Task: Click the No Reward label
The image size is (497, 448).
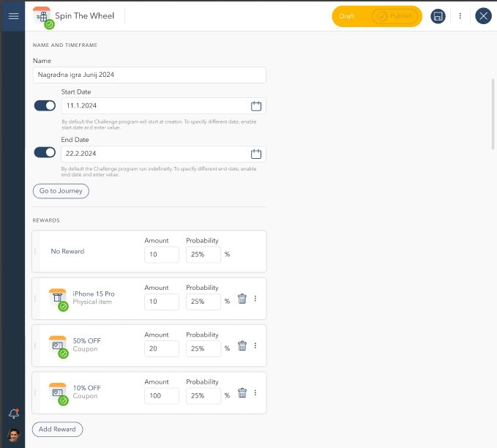Action: coord(67,251)
